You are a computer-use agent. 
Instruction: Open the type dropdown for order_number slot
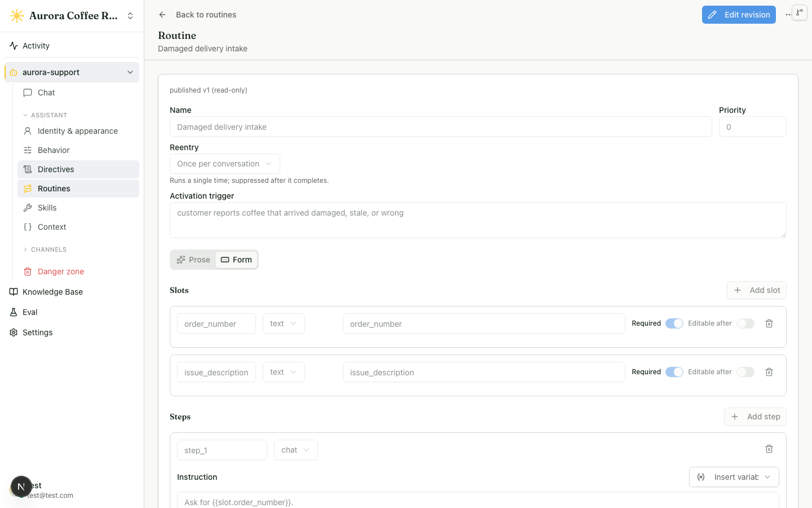[284, 323]
